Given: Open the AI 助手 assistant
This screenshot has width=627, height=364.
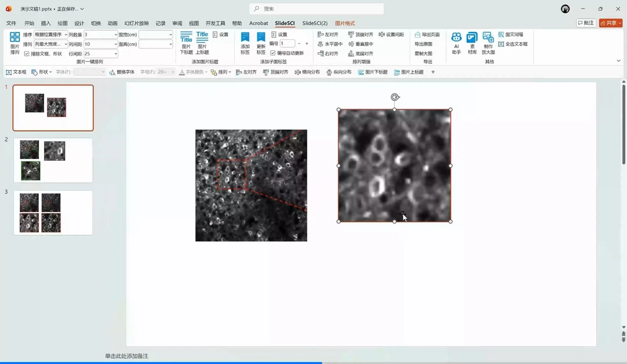Looking at the screenshot, I should pos(456,43).
